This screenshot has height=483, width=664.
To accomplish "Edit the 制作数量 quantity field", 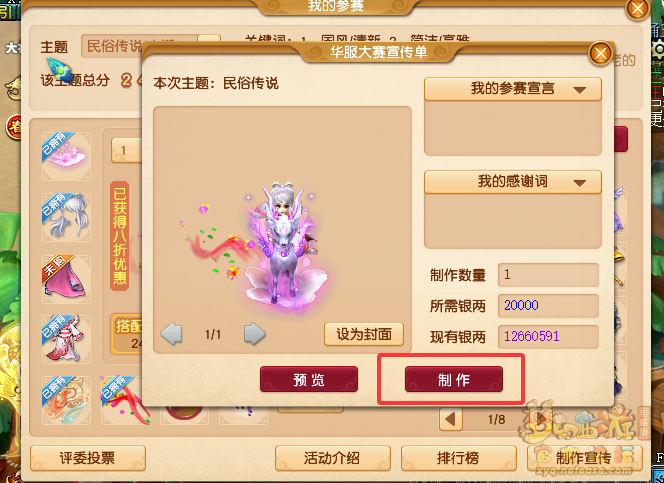I will pos(548,275).
